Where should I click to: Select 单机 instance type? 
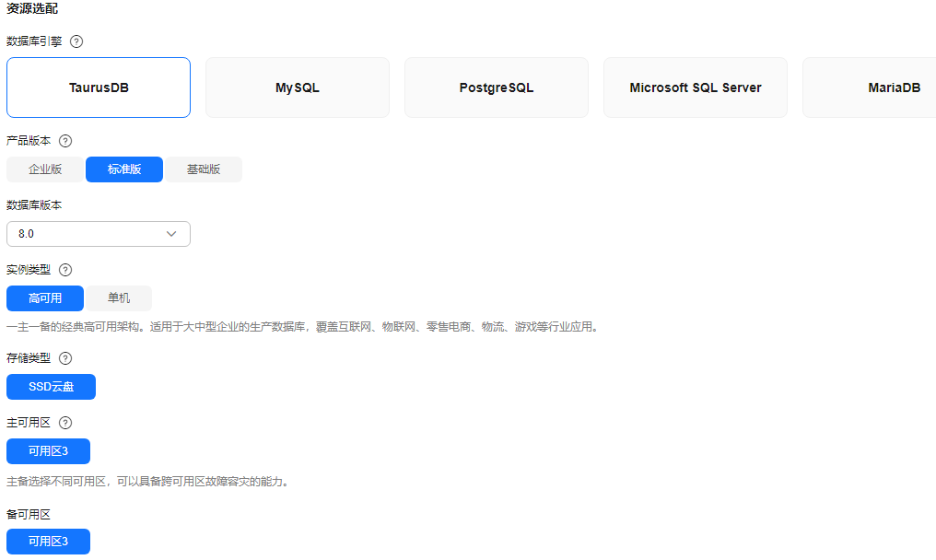[119, 298]
